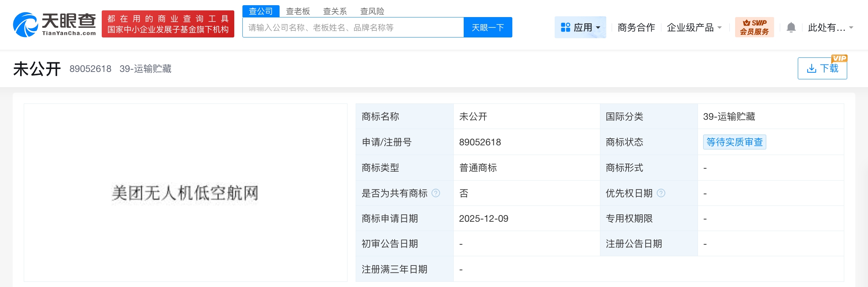
Task: Select the 查公司 search tab
Action: pyautogui.click(x=261, y=11)
